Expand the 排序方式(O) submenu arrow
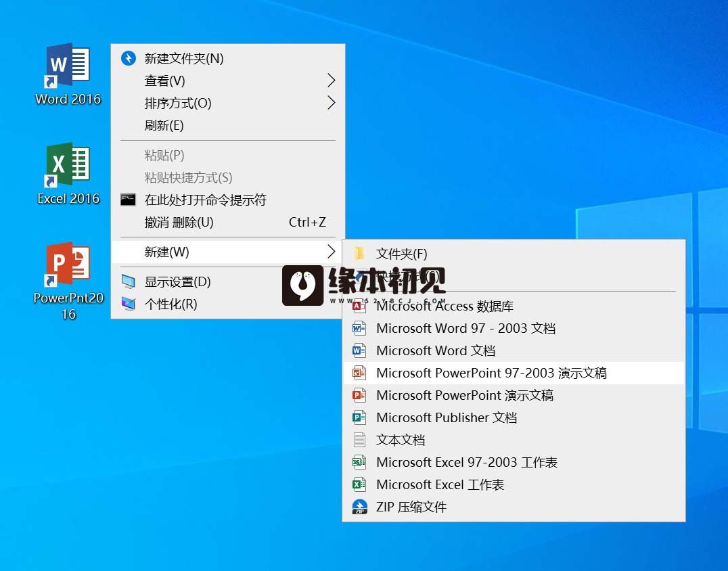This screenshot has height=571, width=728. point(331,103)
